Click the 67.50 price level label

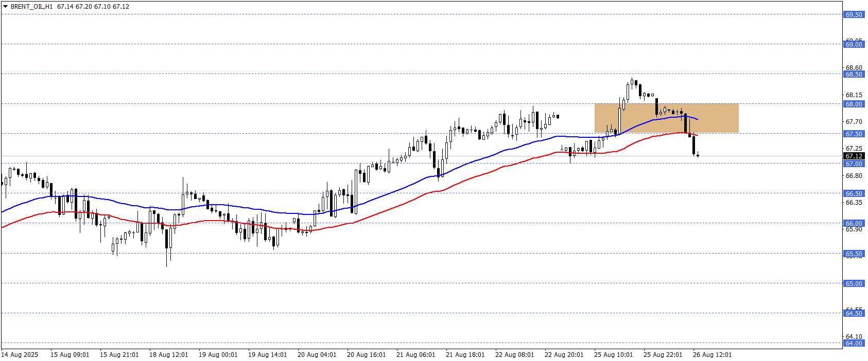click(x=854, y=134)
